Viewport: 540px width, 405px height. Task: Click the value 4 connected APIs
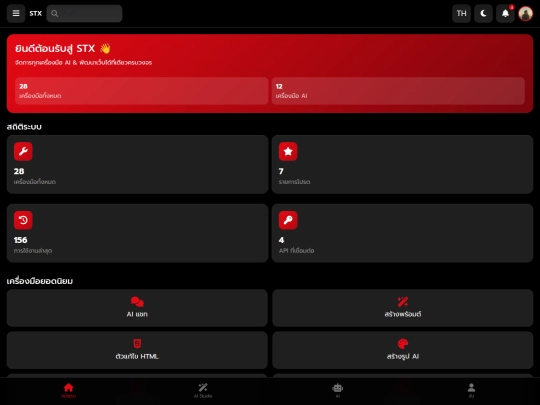click(281, 240)
